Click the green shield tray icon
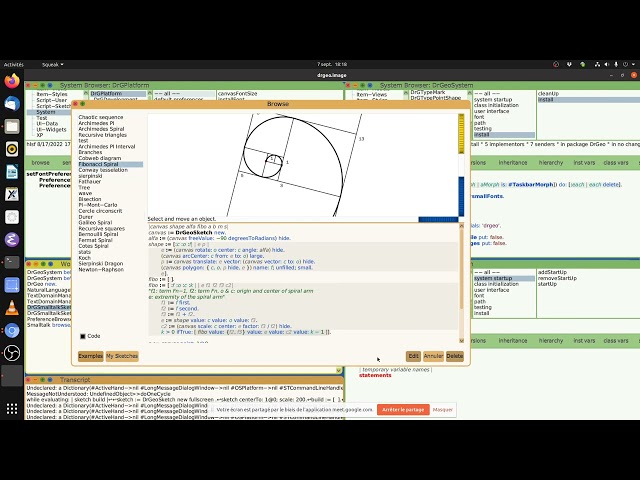The height and width of the screenshot is (480, 640). tap(582, 64)
